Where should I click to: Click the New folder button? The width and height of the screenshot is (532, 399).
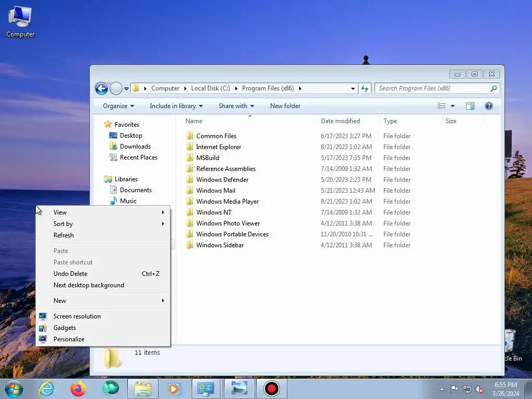click(x=285, y=106)
